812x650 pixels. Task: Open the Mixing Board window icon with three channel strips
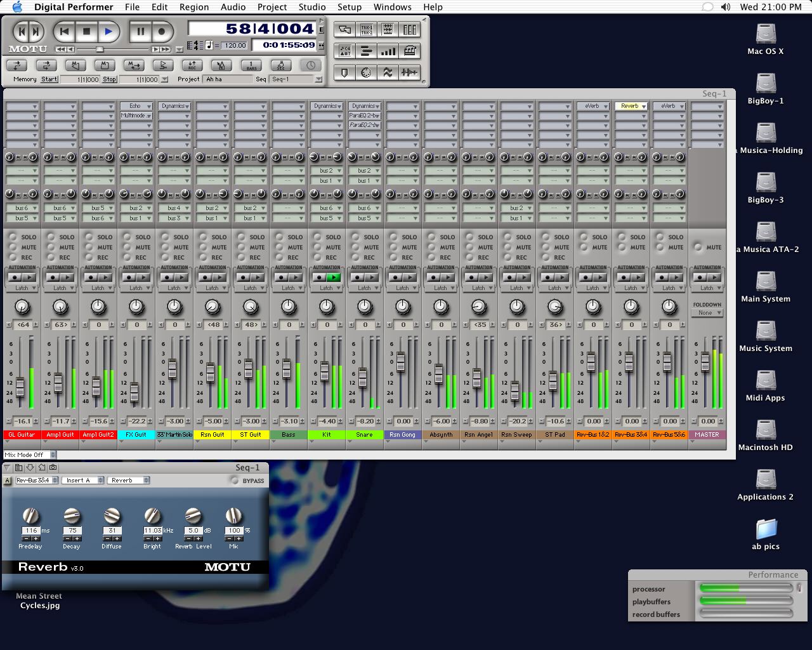(410, 30)
